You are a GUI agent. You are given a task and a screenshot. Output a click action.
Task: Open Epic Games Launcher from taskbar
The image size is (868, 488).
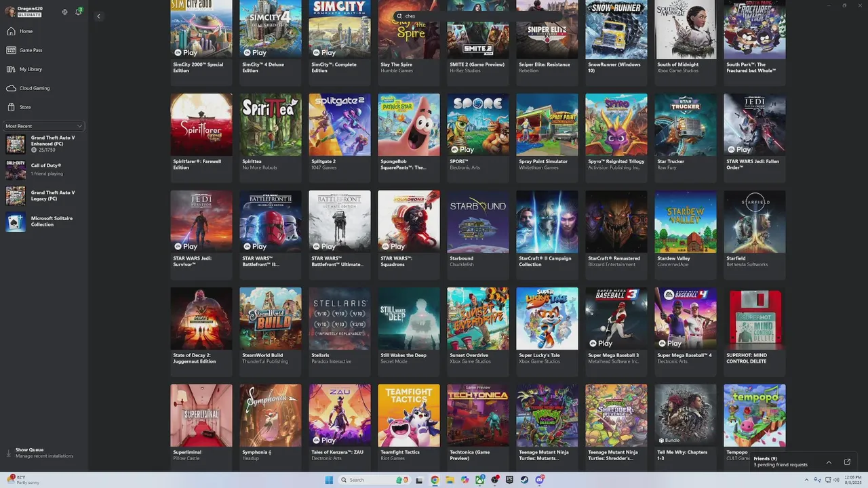[x=509, y=480]
